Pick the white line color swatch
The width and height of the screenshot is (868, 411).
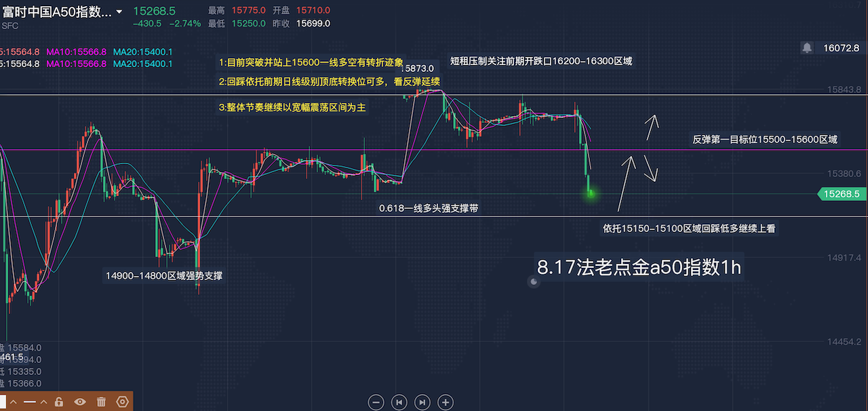(x=3, y=402)
